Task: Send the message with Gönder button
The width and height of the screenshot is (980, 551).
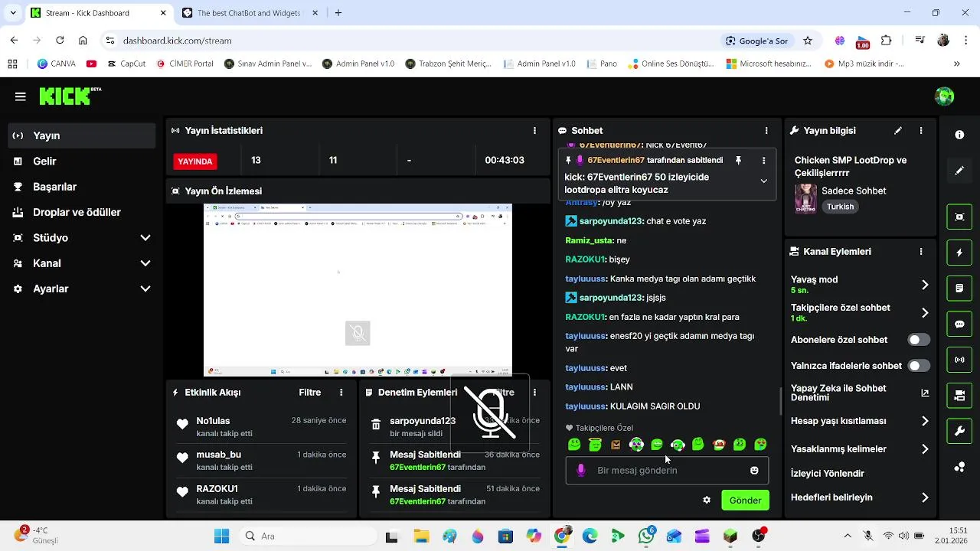Action: [x=745, y=500]
